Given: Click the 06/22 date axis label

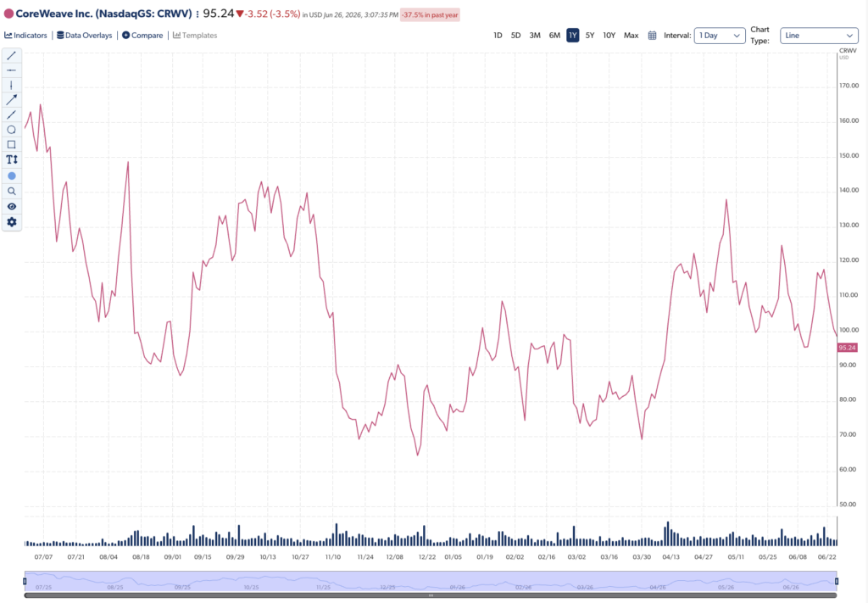Looking at the screenshot, I should point(827,557).
